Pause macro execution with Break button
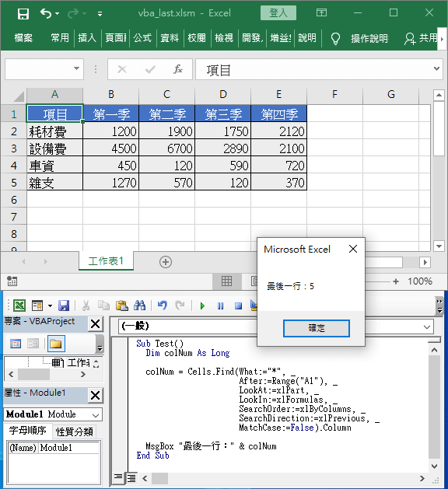The height and width of the screenshot is (489, 448). click(x=220, y=306)
